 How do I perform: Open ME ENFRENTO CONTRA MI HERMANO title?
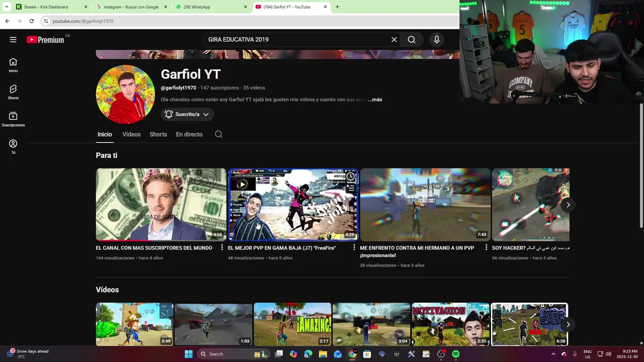(x=417, y=251)
